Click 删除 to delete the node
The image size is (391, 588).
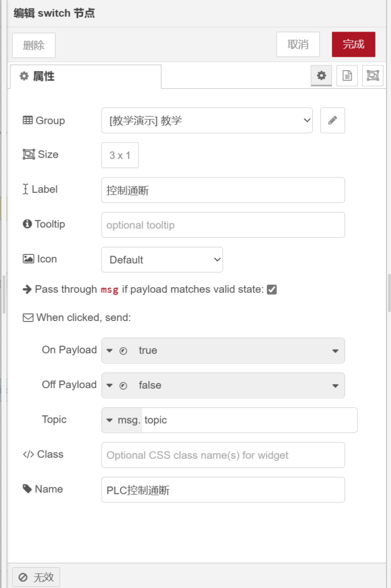[x=34, y=45]
